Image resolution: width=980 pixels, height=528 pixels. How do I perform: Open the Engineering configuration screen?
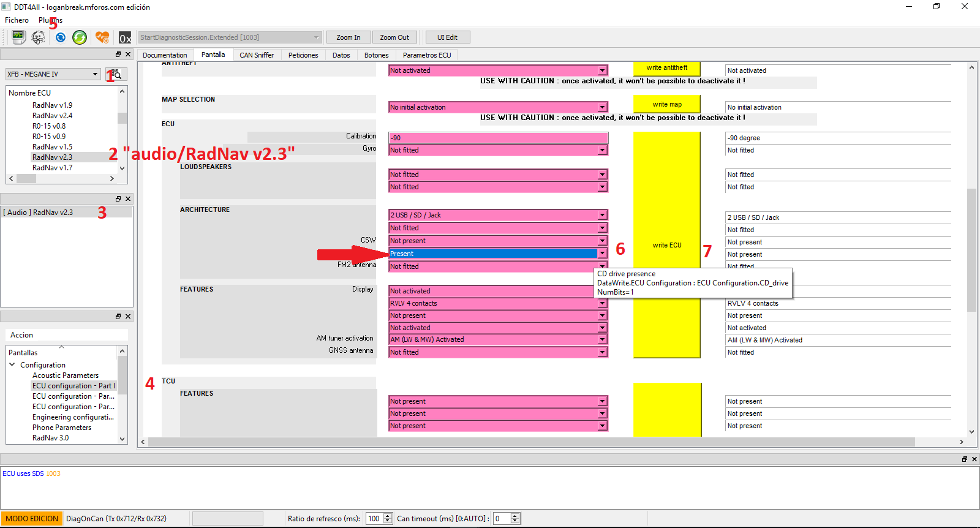pos(73,417)
